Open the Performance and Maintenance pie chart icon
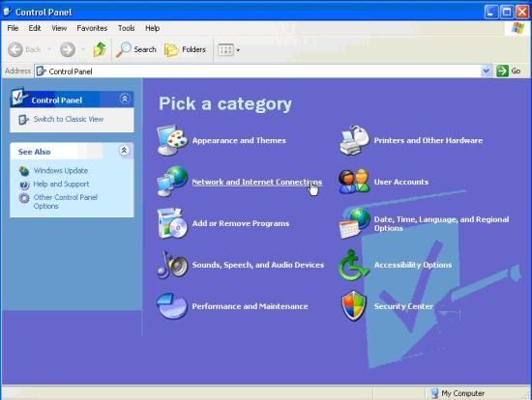The height and width of the screenshot is (400, 532). [171, 306]
